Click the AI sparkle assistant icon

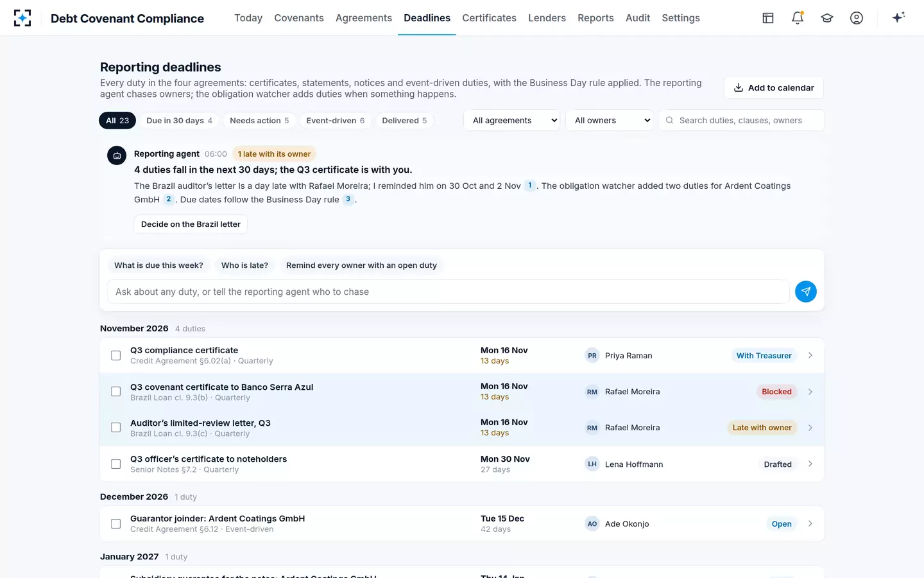898,18
